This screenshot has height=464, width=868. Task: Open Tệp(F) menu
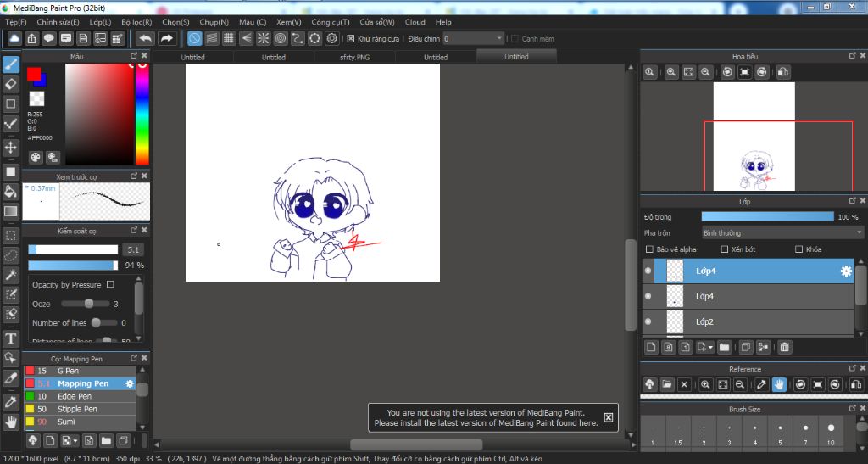[x=16, y=22]
